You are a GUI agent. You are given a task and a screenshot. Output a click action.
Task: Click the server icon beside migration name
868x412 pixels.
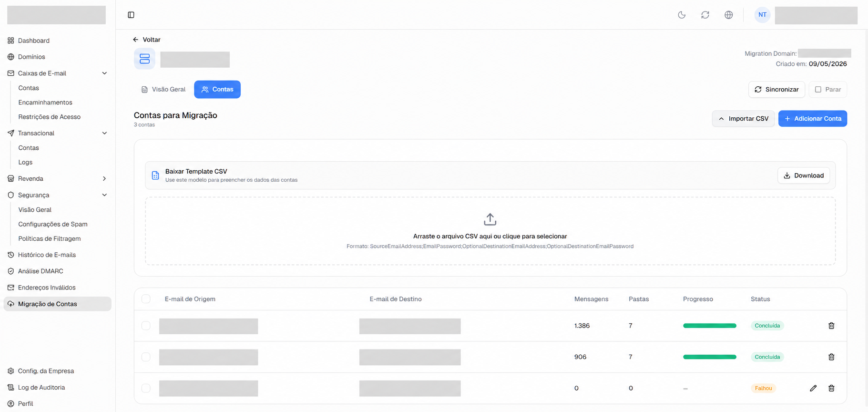(144, 59)
